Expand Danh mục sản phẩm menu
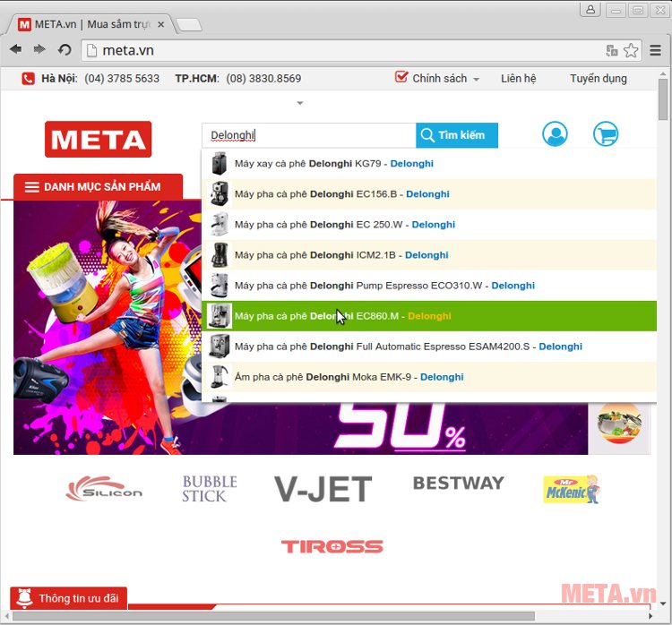This screenshot has height=625, width=672. click(99, 187)
